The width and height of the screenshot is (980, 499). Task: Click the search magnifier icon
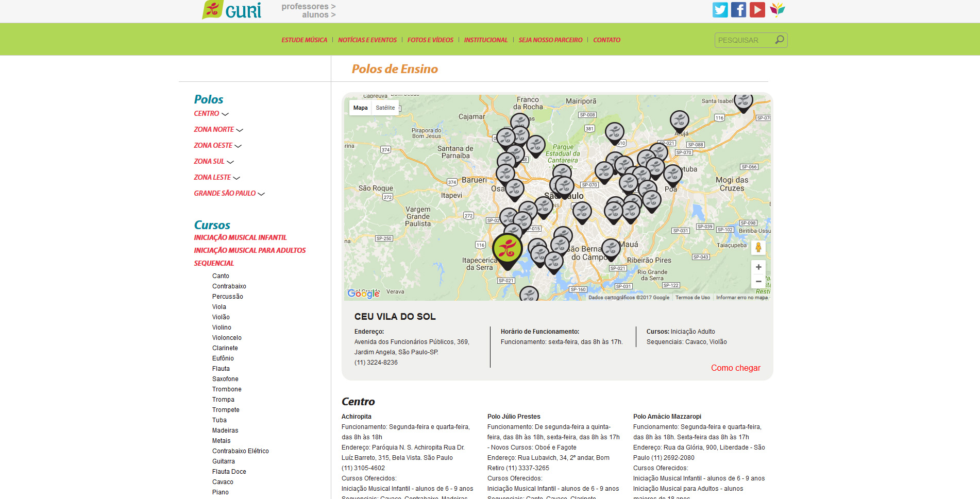click(x=779, y=40)
